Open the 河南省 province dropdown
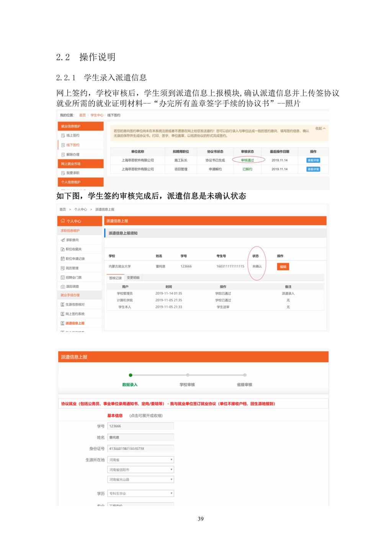The width and height of the screenshot is (392, 555). [140, 460]
